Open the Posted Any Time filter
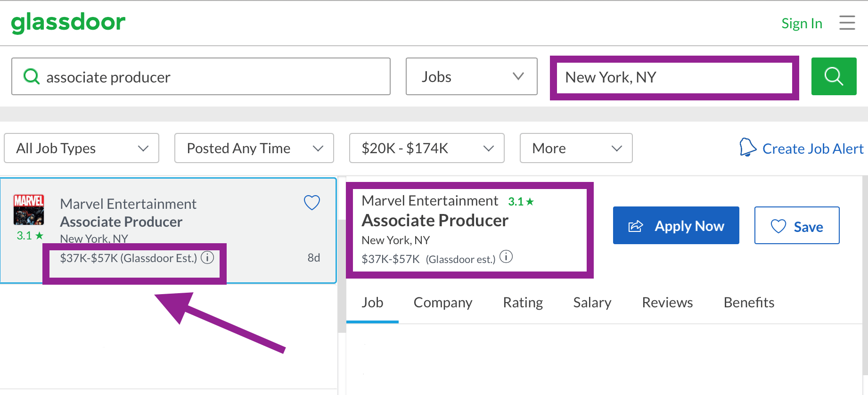This screenshot has height=395, width=868. pyautogui.click(x=254, y=148)
